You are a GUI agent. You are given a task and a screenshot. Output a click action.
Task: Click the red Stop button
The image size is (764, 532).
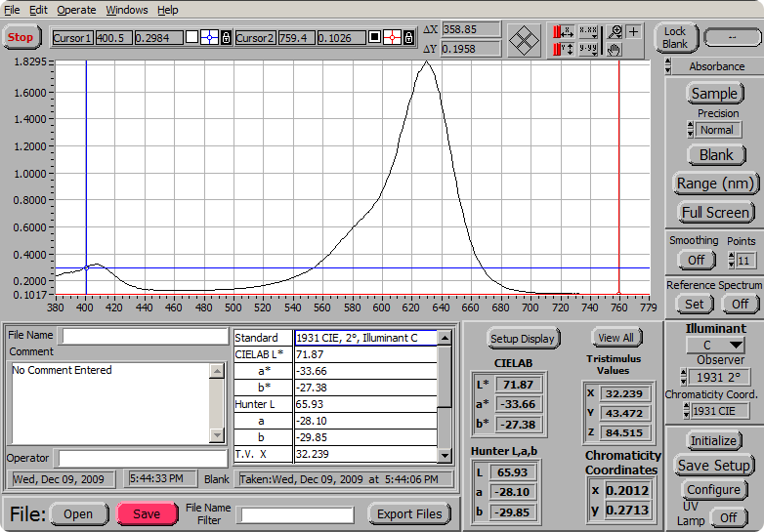click(x=20, y=38)
